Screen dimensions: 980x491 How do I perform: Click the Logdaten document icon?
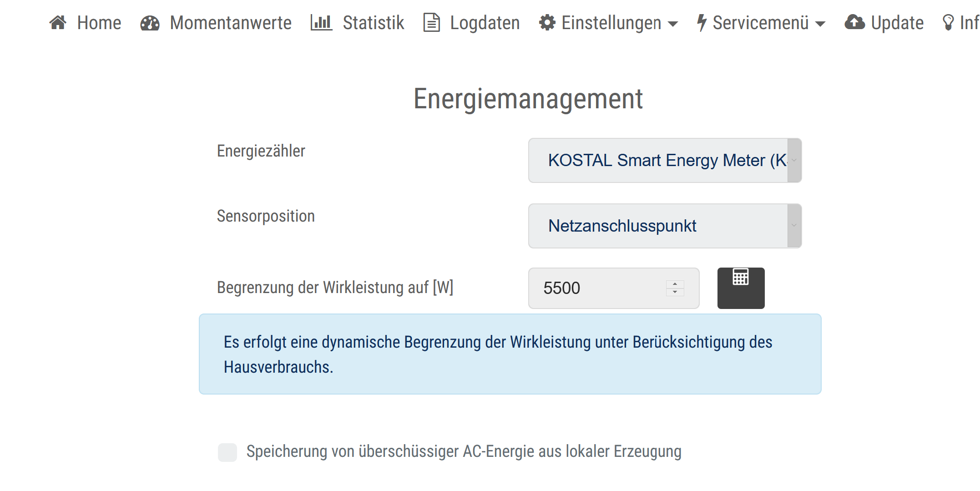(431, 23)
